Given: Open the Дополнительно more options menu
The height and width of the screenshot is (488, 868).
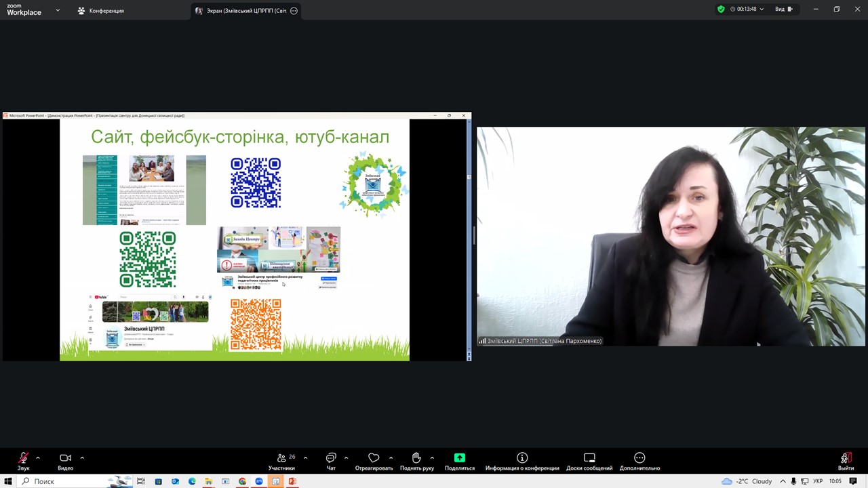Looking at the screenshot, I should pos(639,459).
